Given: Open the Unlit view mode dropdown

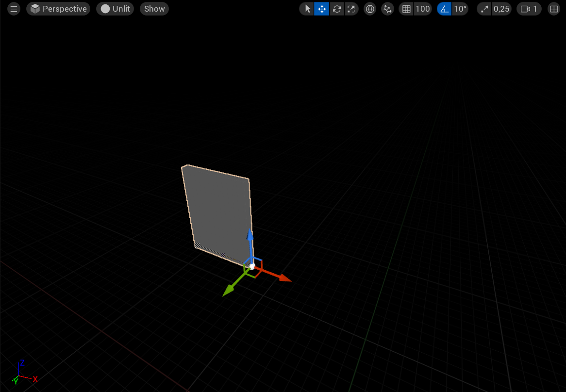Looking at the screenshot, I should click(x=115, y=9).
